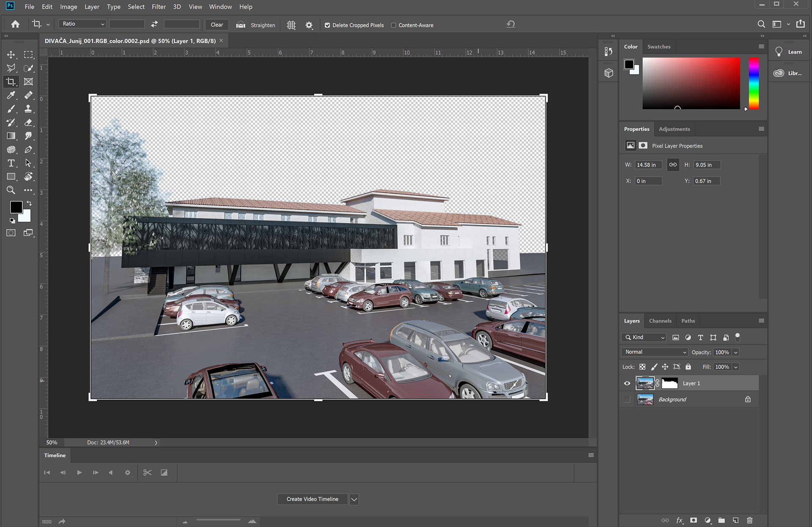Pick the Horizontal Type tool
The height and width of the screenshot is (527, 812).
pos(11,163)
